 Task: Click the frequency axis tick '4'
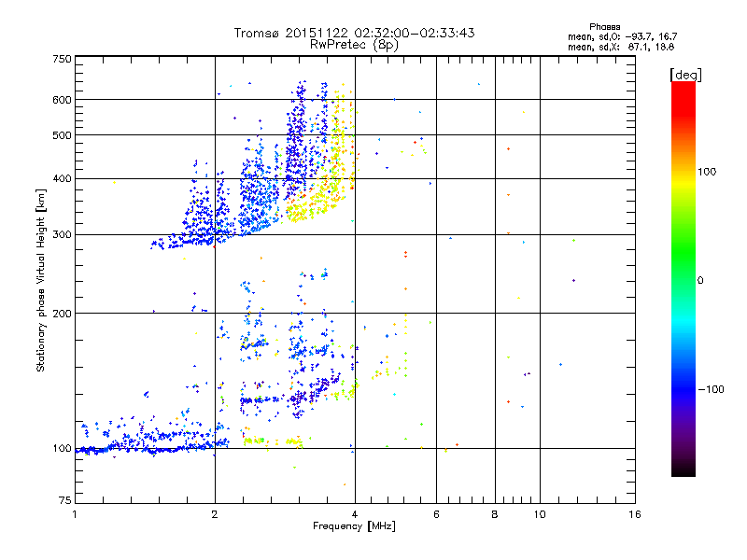pyautogui.click(x=355, y=514)
